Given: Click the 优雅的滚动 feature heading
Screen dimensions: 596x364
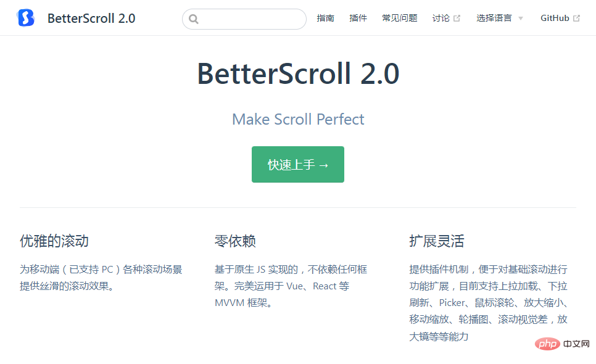Looking at the screenshot, I should click(x=54, y=241).
